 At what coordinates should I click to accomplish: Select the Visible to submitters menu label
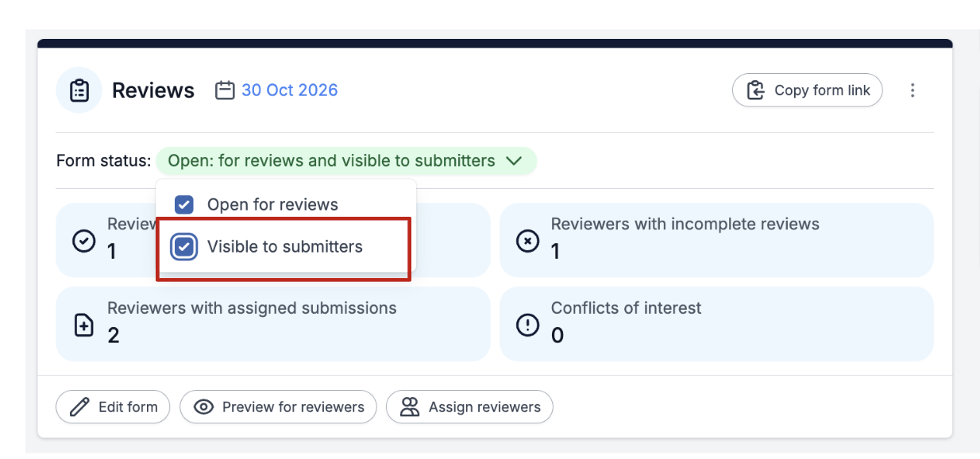pyautogui.click(x=285, y=247)
